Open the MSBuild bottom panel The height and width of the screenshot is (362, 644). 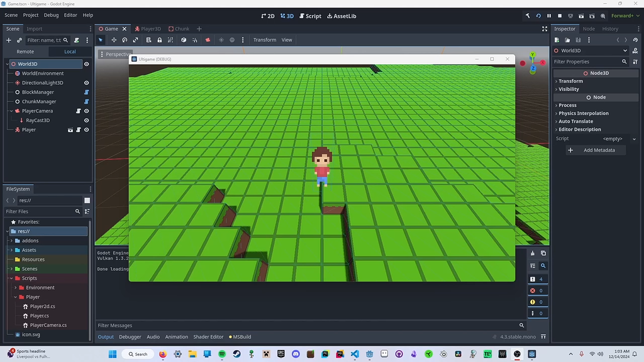pos(240,337)
